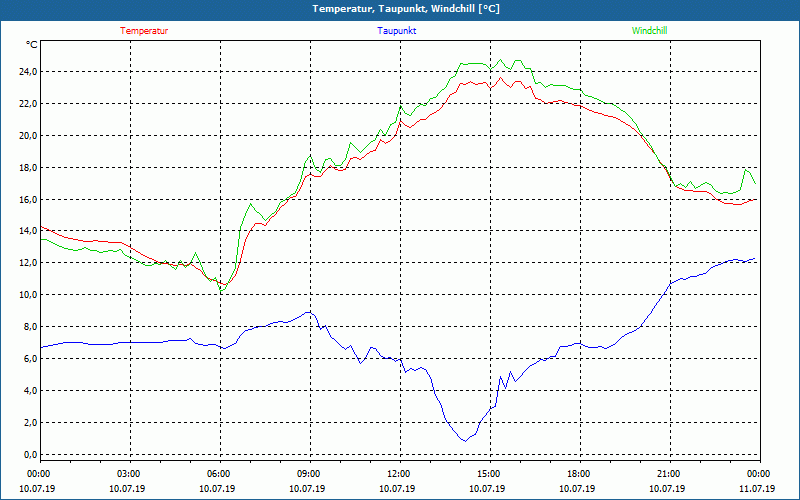Click the 11.07.19 date label
The width and height of the screenshot is (800, 500).
[x=757, y=489]
